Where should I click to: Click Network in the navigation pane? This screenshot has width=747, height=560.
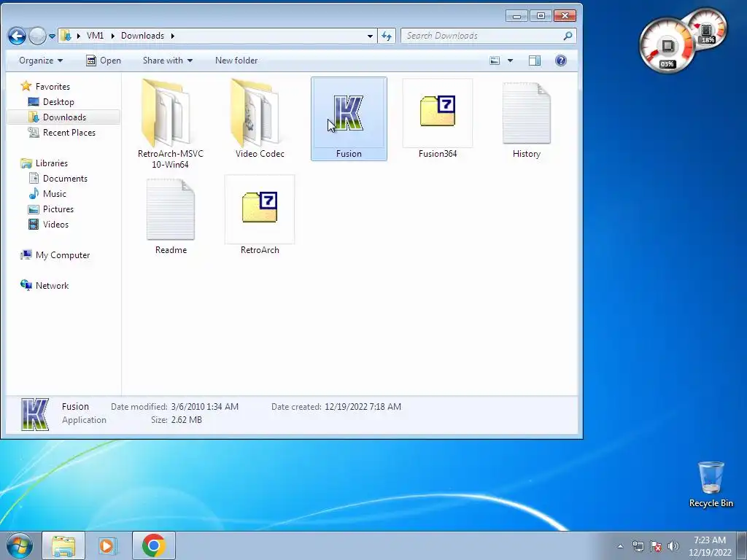click(52, 286)
